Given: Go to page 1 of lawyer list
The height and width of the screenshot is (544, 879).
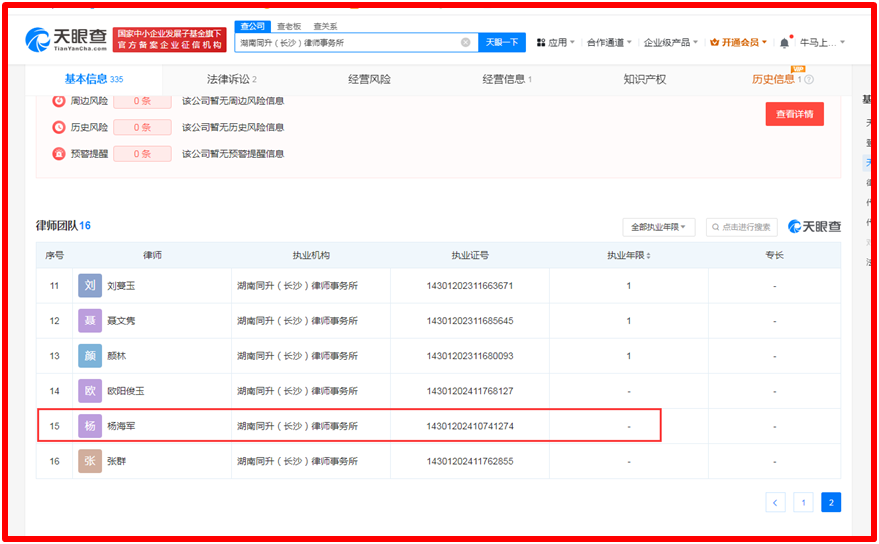Looking at the screenshot, I should pos(803,502).
